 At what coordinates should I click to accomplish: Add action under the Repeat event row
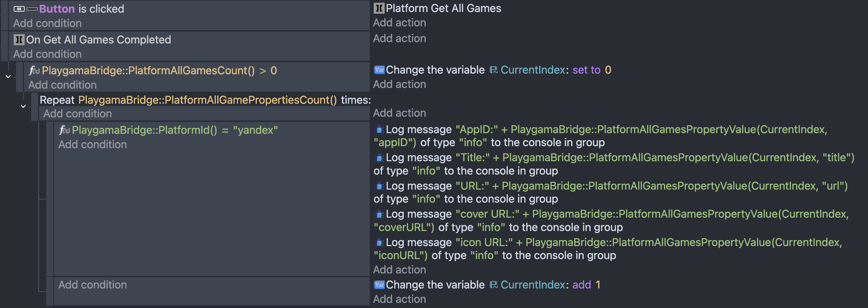(399, 113)
